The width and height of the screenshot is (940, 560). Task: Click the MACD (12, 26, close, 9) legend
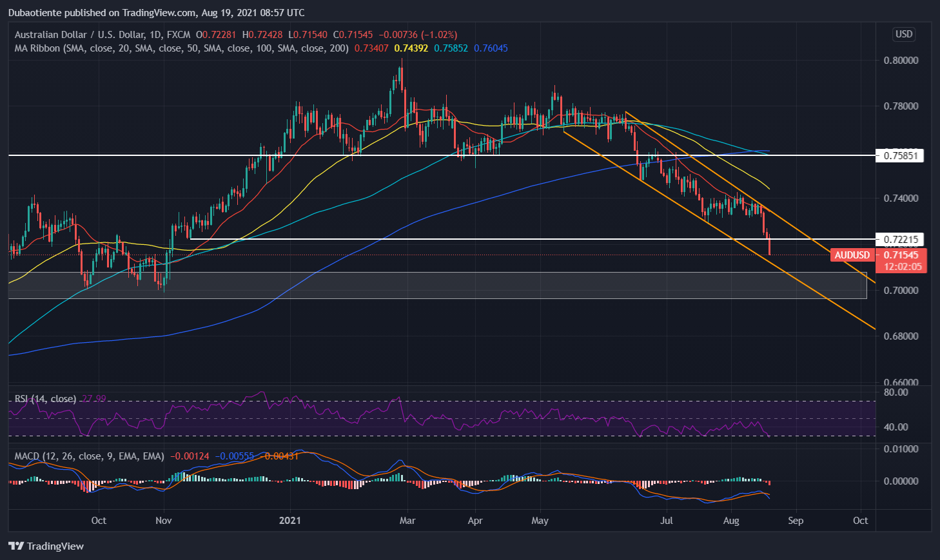tap(90, 456)
